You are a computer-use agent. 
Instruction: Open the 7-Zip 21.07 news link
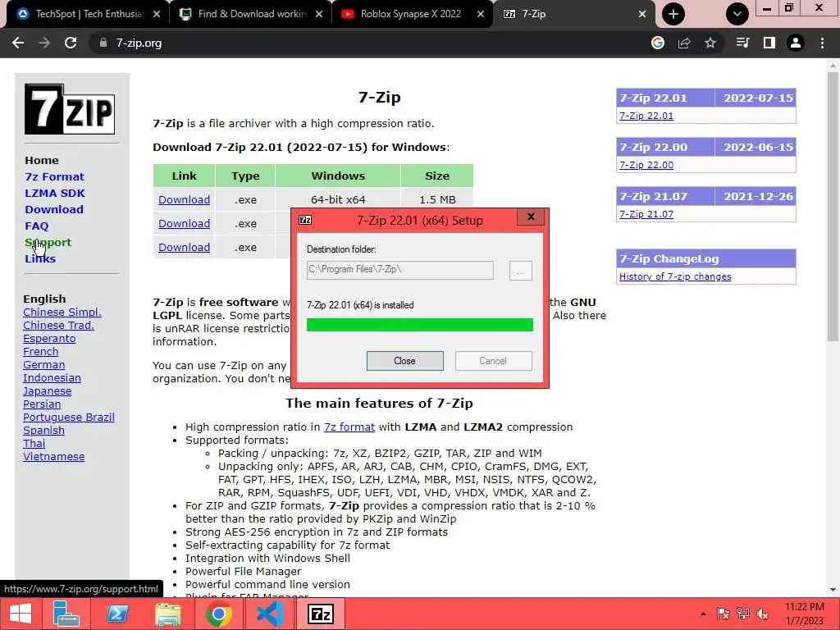646,214
